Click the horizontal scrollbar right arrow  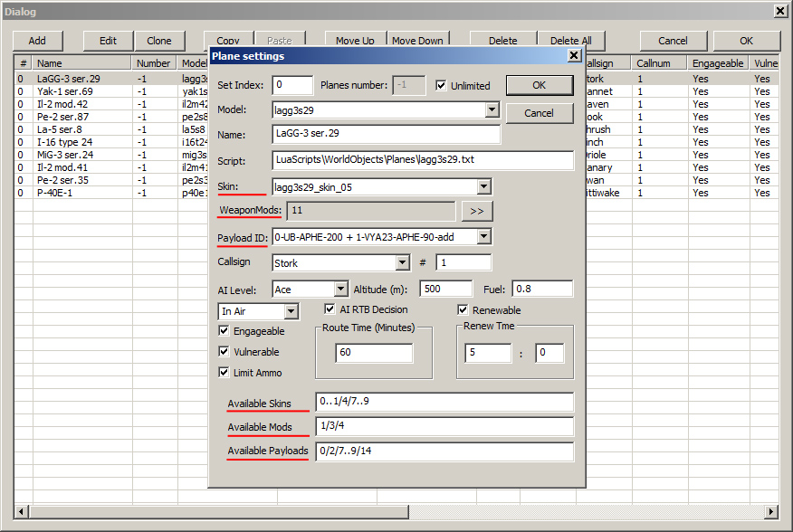pos(771,511)
